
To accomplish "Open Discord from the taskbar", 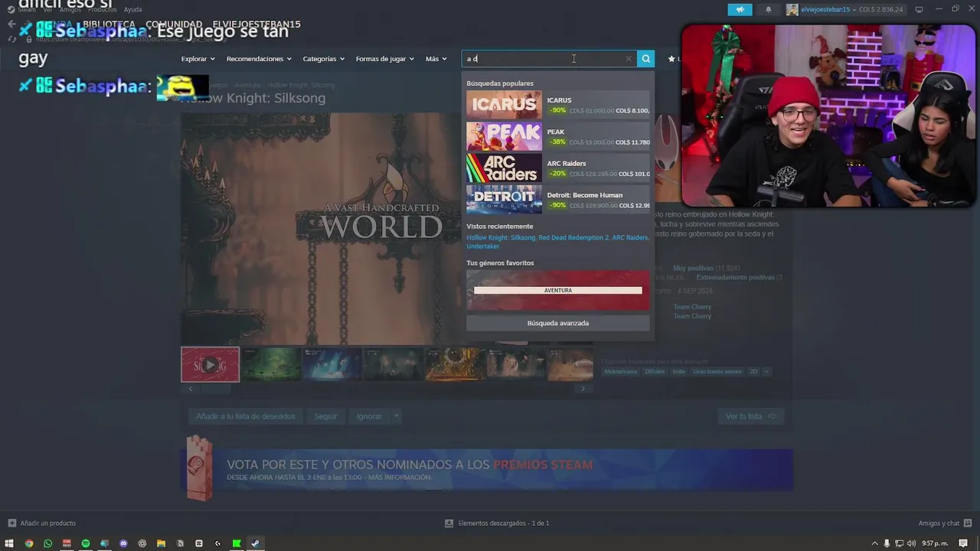I will tap(123, 543).
